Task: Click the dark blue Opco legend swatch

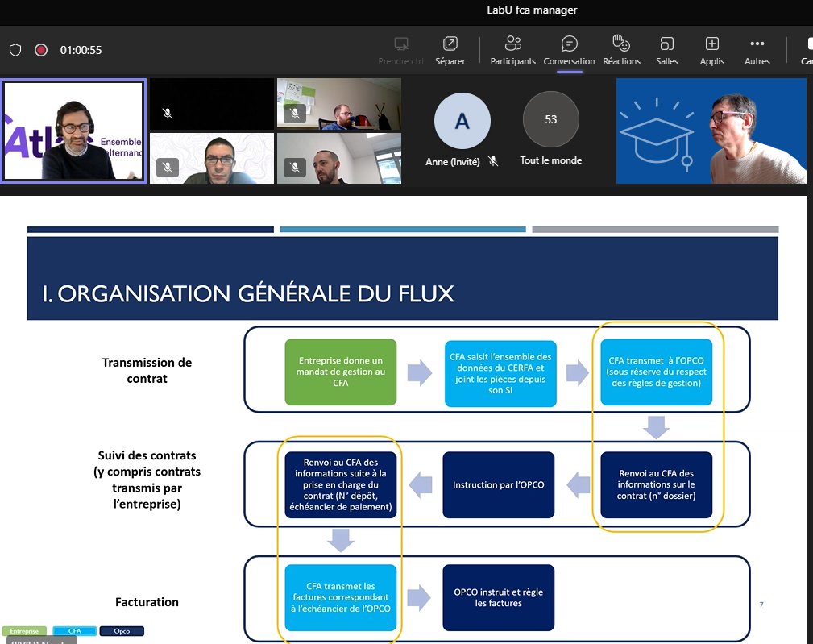Action: click(122, 631)
